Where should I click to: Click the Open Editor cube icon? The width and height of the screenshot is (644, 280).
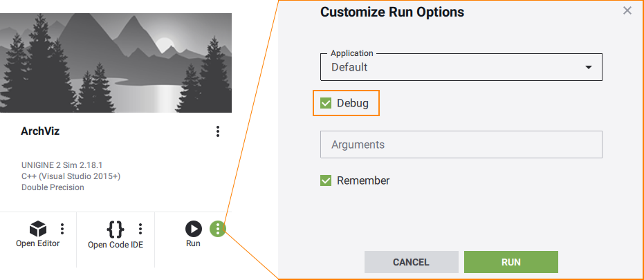[x=38, y=229]
